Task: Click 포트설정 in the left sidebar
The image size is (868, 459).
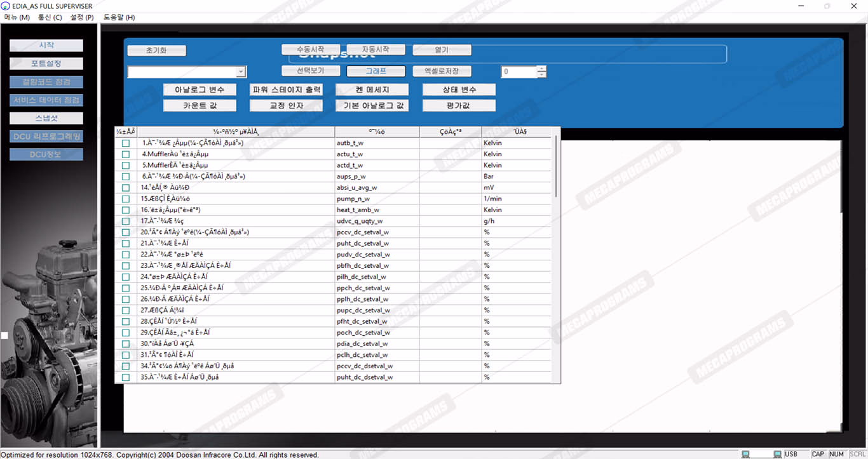Action: [x=46, y=63]
